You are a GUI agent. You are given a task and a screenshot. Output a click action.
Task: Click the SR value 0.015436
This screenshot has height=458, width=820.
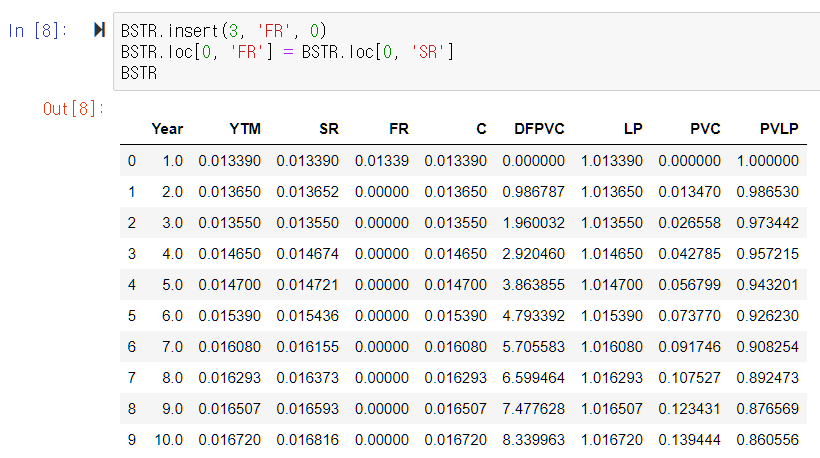tap(308, 316)
